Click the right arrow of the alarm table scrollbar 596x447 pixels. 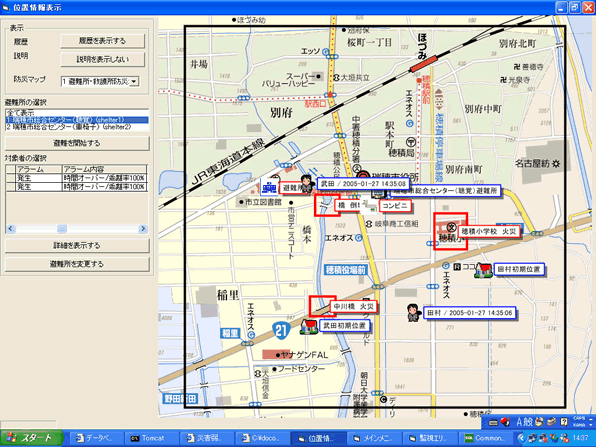[x=143, y=228]
